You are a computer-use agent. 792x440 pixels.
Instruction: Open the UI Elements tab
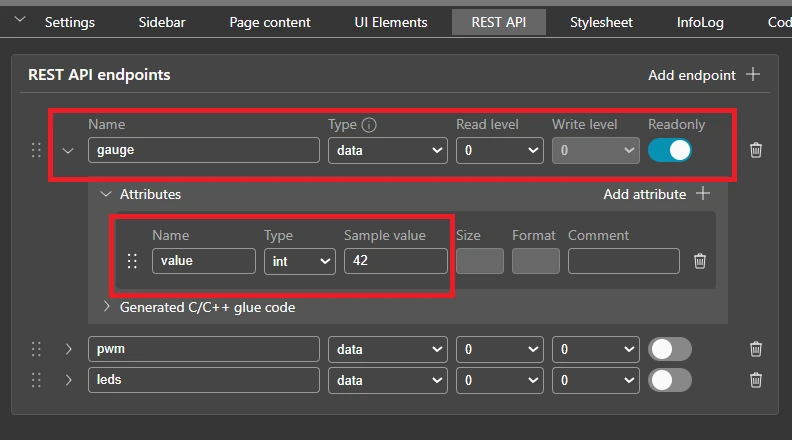coord(391,22)
